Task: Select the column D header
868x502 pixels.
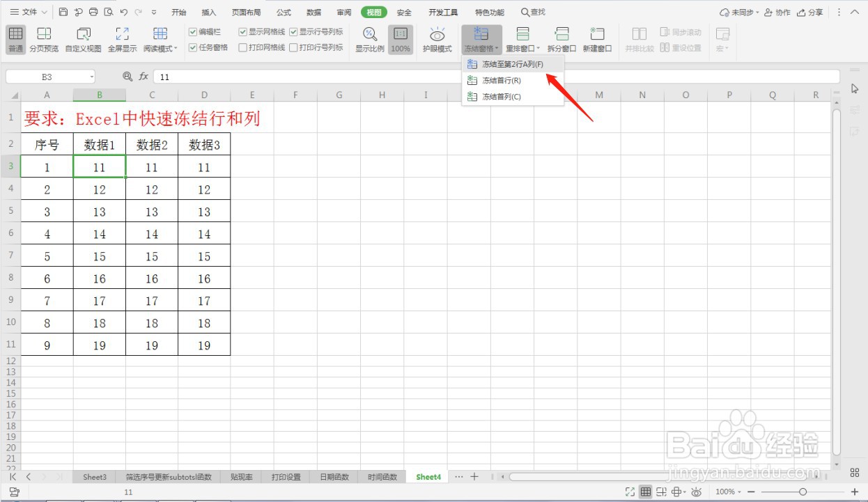Action: point(204,95)
